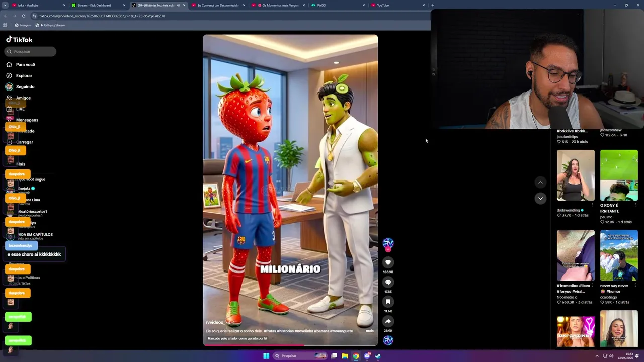Click the Carregar upload option
Image resolution: width=644 pixels, height=362 pixels.
(20, 142)
